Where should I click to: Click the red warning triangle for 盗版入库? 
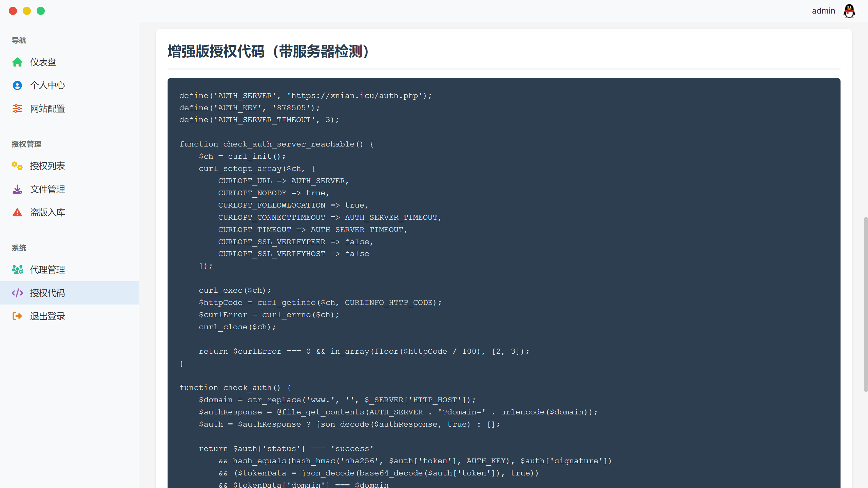click(x=17, y=213)
